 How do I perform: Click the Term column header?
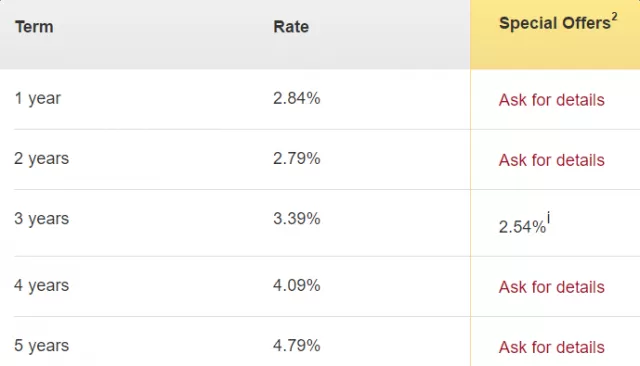[x=34, y=27]
